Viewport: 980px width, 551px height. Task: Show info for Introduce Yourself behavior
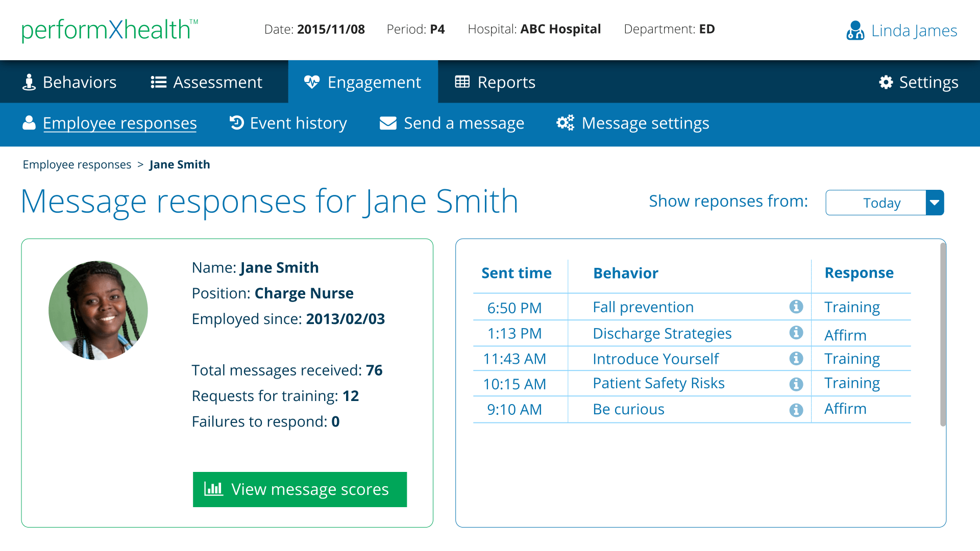coord(796,358)
